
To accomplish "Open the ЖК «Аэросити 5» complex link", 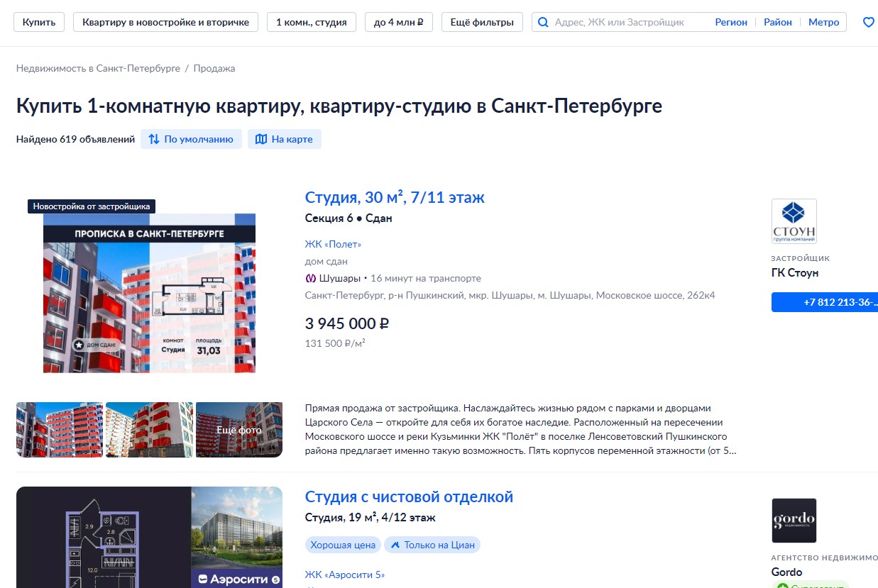I will tap(345, 575).
